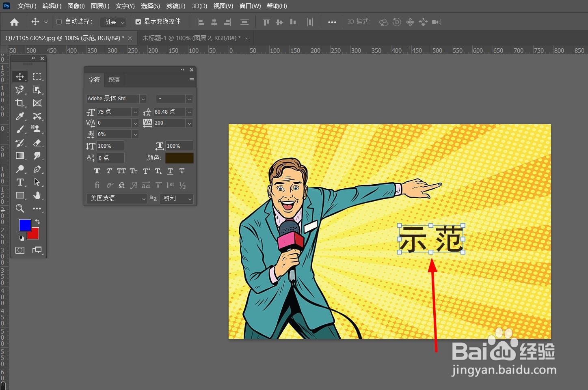Select the Object Selection tool
The height and width of the screenshot is (390, 588).
point(37,90)
